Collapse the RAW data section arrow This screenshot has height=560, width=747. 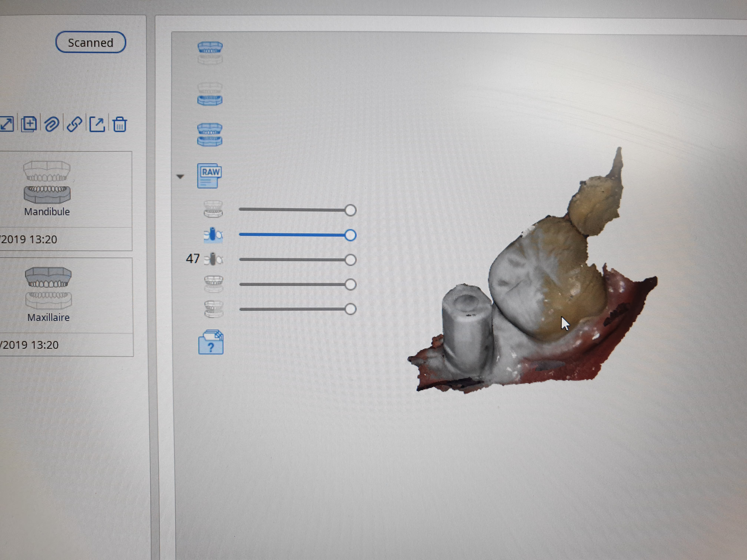[180, 176]
